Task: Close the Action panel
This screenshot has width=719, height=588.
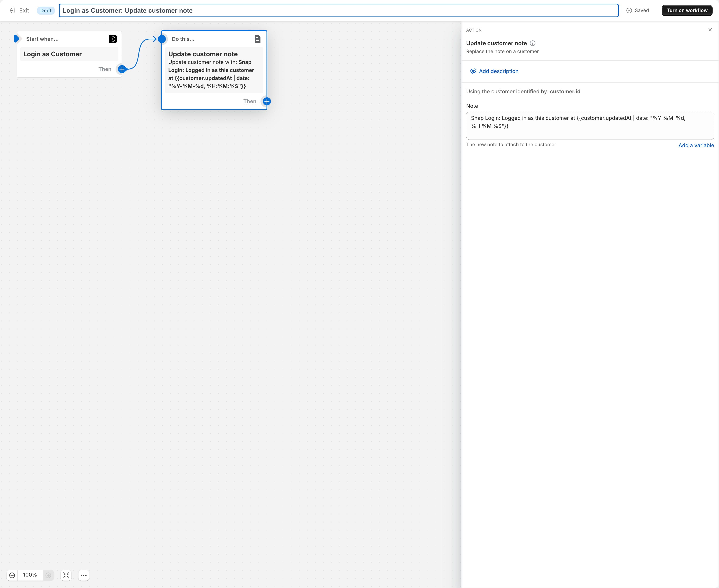Action: (710, 30)
